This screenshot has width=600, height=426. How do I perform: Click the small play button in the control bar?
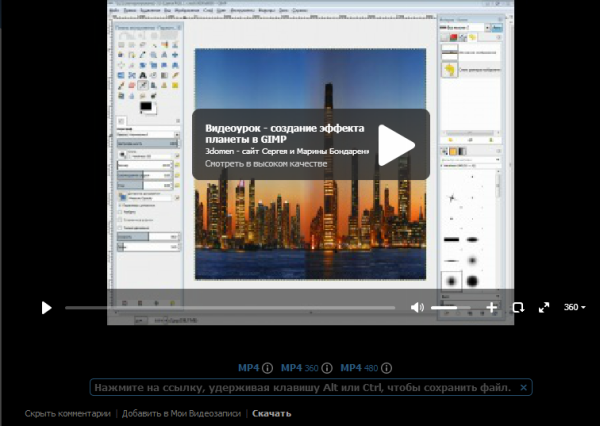[46, 308]
